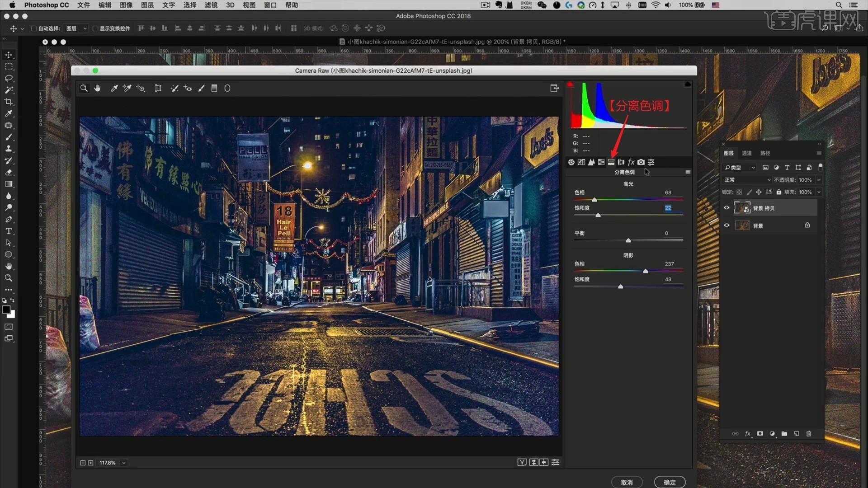Select the Red Eye Removal tool
868x488 pixels.
[x=188, y=88]
